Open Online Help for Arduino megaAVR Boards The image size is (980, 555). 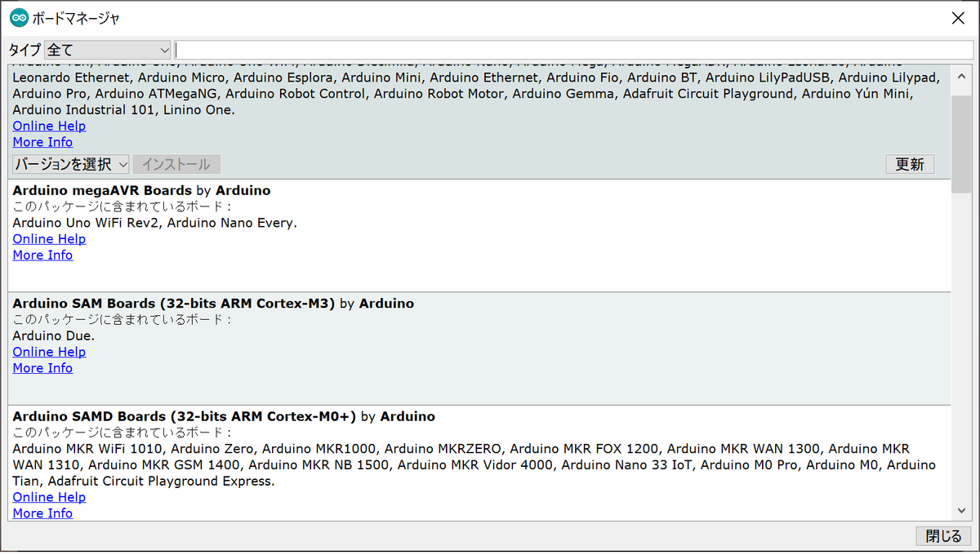[x=48, y=238]
